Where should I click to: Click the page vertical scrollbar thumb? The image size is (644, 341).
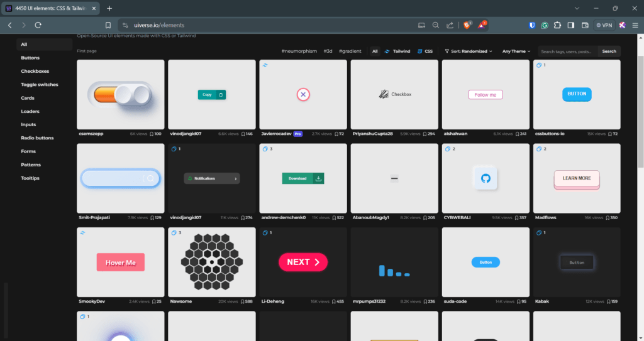coord(640,111)
